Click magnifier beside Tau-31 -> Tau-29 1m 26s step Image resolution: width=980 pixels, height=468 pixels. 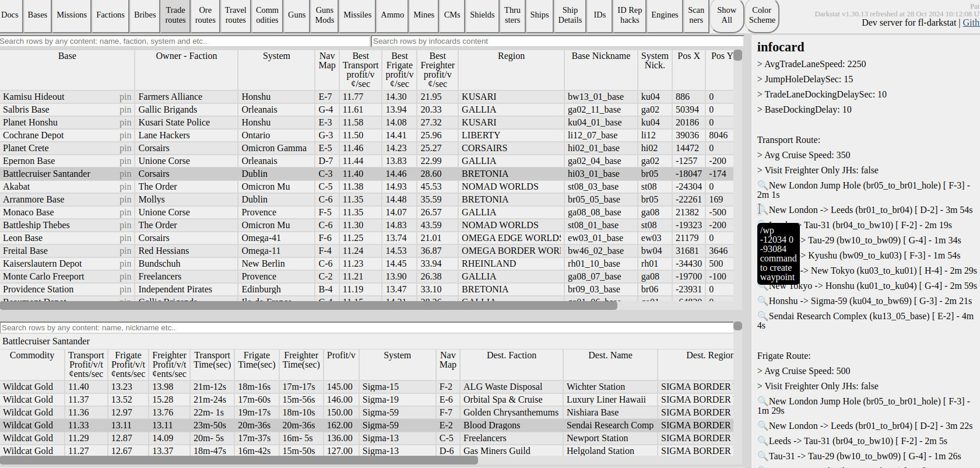pos(763,456)
